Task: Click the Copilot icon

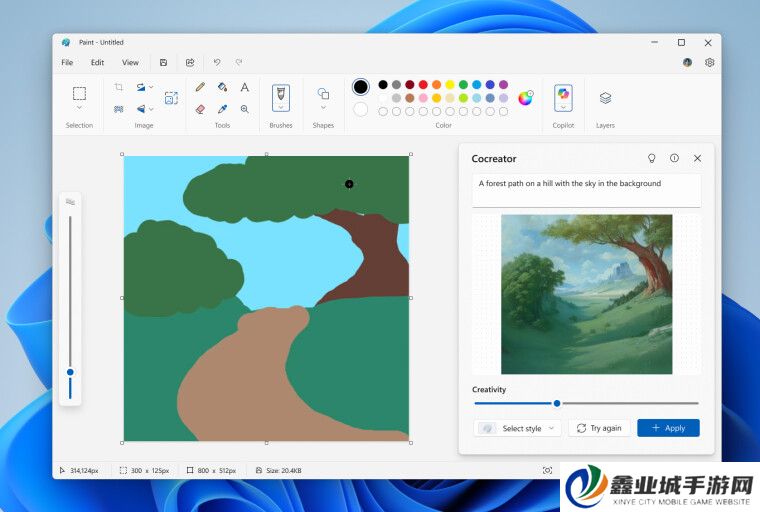Action: 563,93
